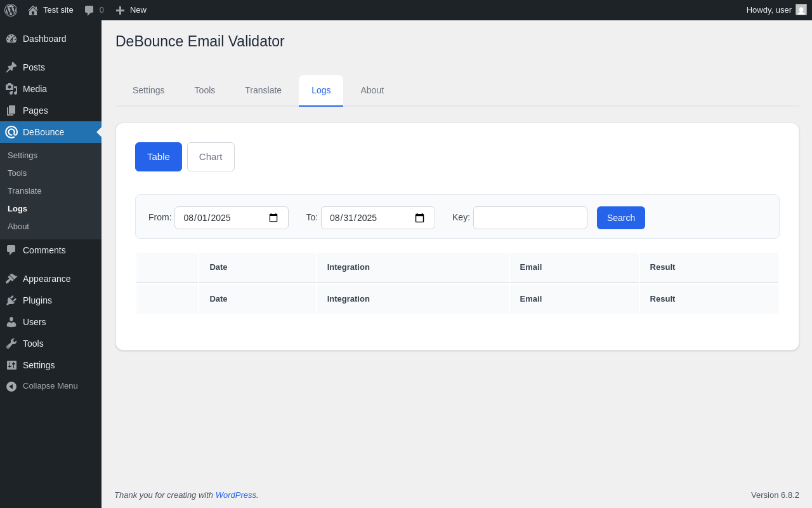Viewport: 812px width, 508px height.
Task: Click the top Integration column header
Action: tap(413, 267)
